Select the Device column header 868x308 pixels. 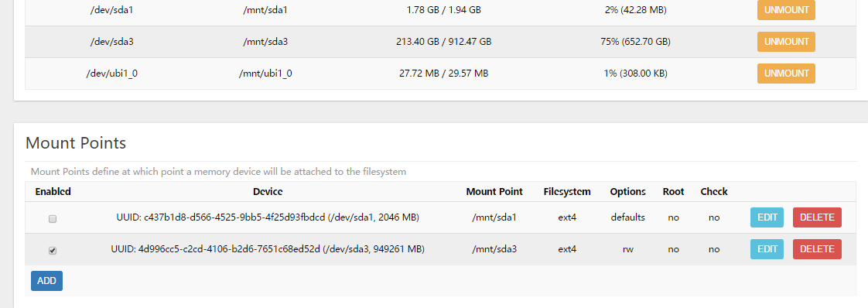pyautogui.click(x=268, y=192)
